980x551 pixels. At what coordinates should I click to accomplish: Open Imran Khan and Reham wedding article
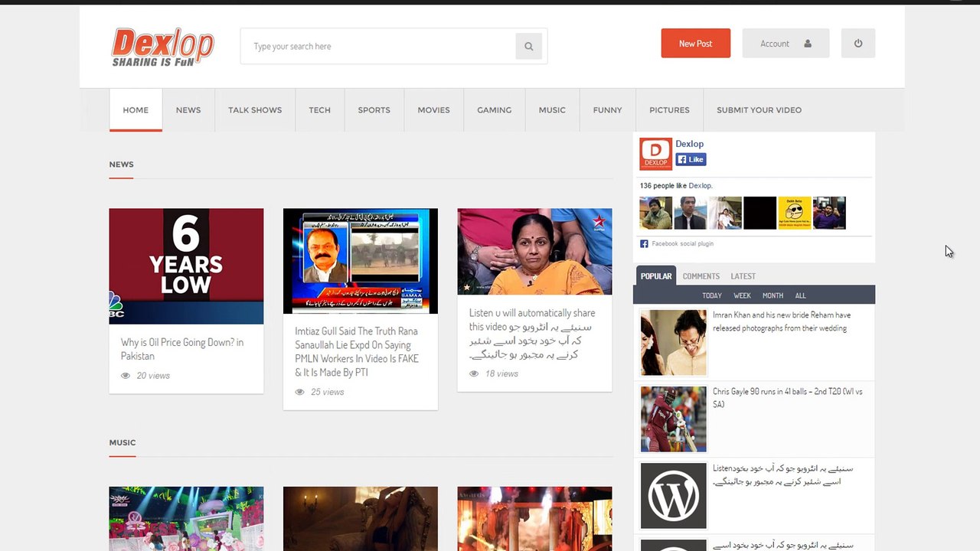782,321
